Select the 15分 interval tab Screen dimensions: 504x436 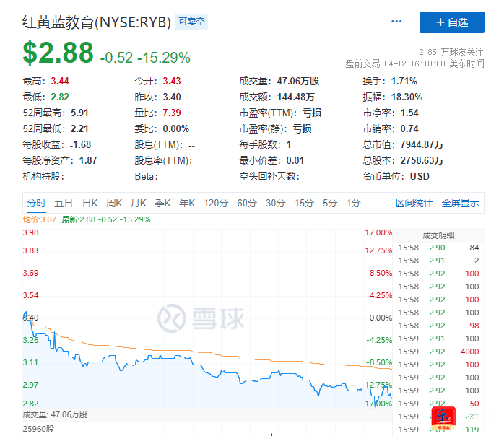(x=304, y=204)
